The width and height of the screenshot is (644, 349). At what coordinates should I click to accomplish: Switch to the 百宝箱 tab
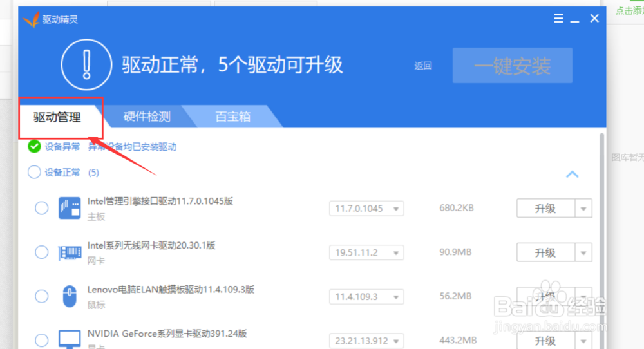click(233, 117)
